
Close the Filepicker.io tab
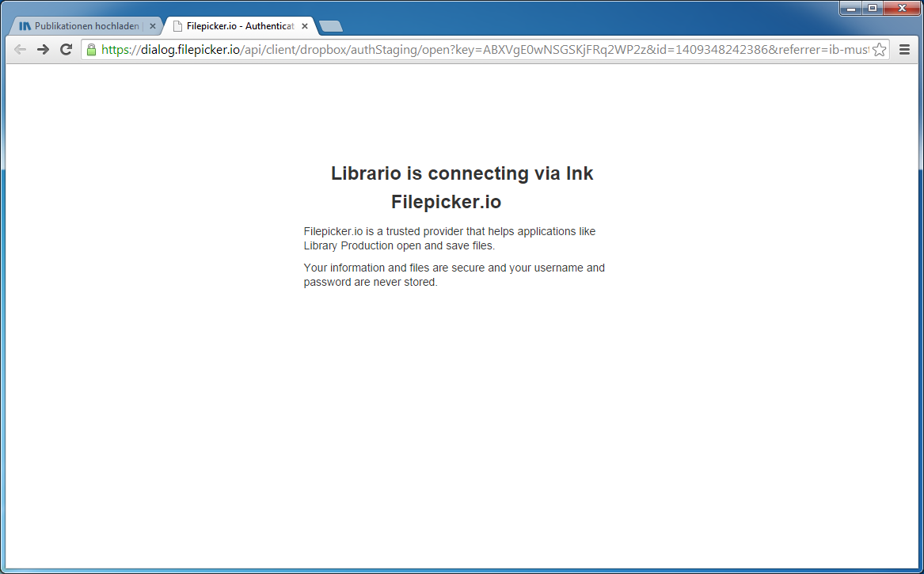pyautogui.click(x=305, y=26)
